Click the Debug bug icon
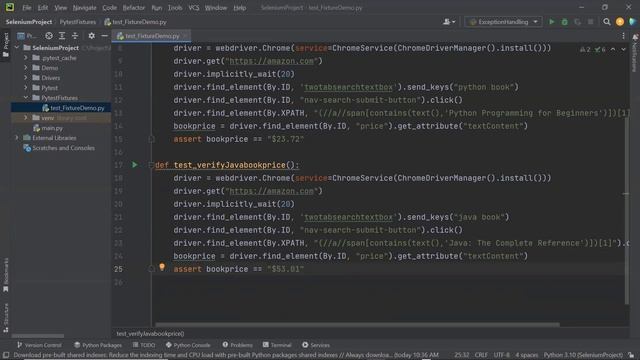640x360 pixels. [564, 22]
